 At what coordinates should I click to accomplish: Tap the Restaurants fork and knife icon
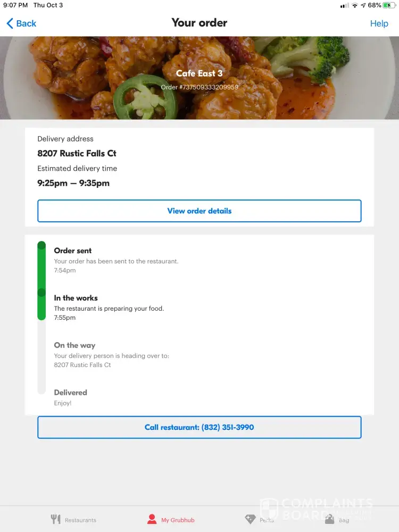click(x=55, y=519)
